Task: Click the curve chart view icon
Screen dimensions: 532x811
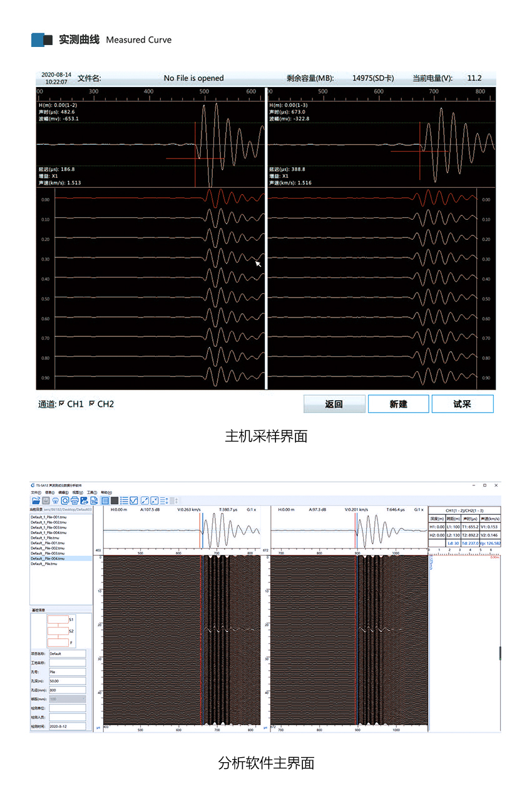Action: 133,500
